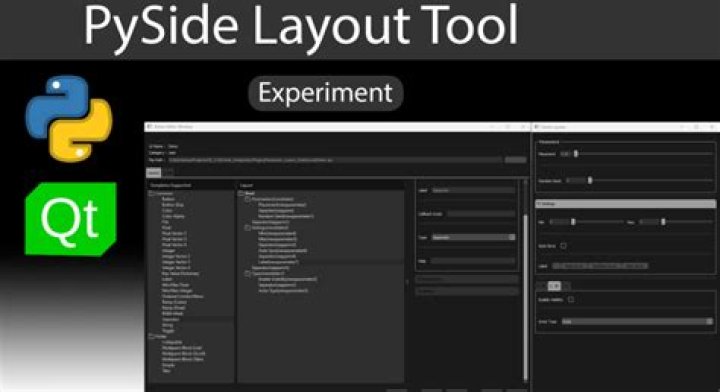The image size is (720, 392).
Task: Collapse the Settings header bar in the preview window
Action: pyautogui.click(x=625, y=203)
